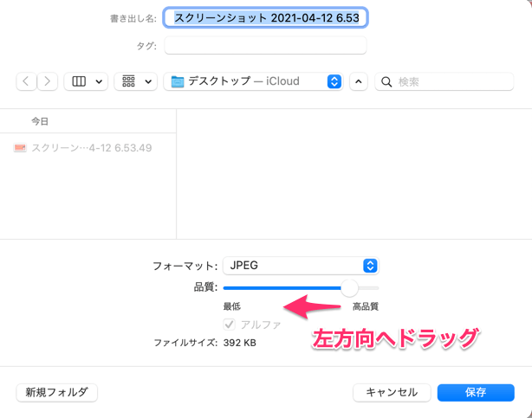532x418 pixels.
Task: Click the 品質 quality slider knob
Action: [349, 287]
